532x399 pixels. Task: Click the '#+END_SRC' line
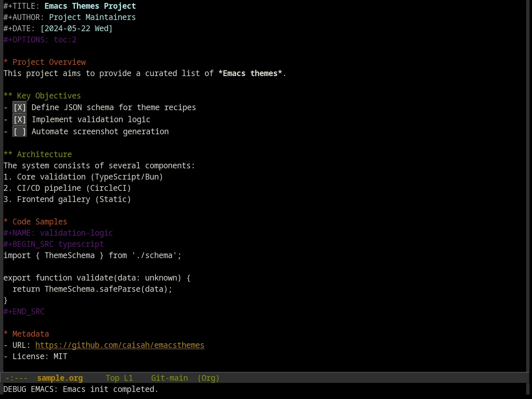coord(24,311)
